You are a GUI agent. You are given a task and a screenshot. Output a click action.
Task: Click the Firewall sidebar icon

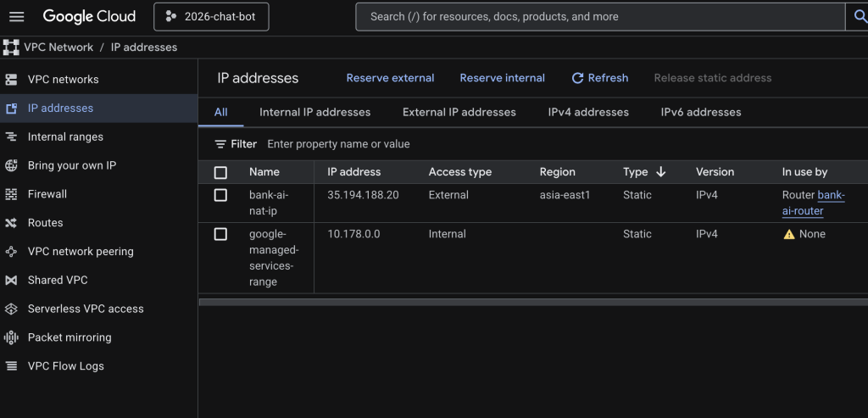pyautogui.click(x=11, y=194)
